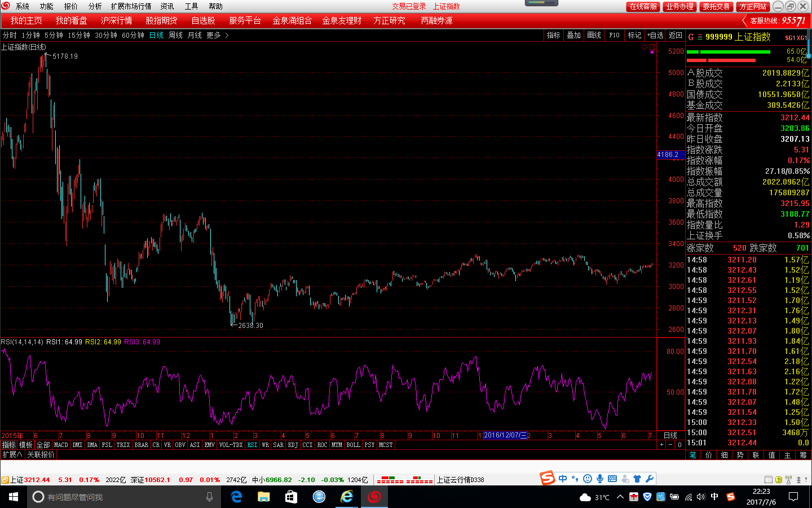812x508 pixels.
Task: Reset chart zoom with 0 button
Action: 680,445
